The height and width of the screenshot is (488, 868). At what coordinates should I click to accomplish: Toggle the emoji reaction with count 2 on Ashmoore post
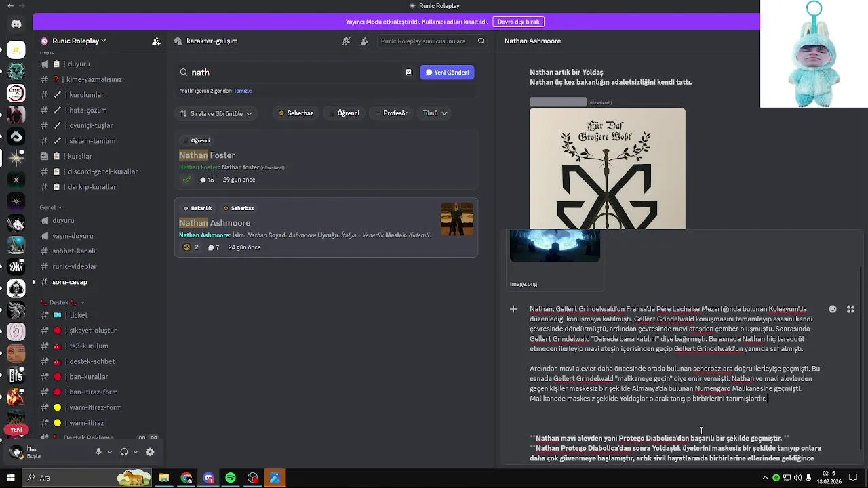click(190, 247)
